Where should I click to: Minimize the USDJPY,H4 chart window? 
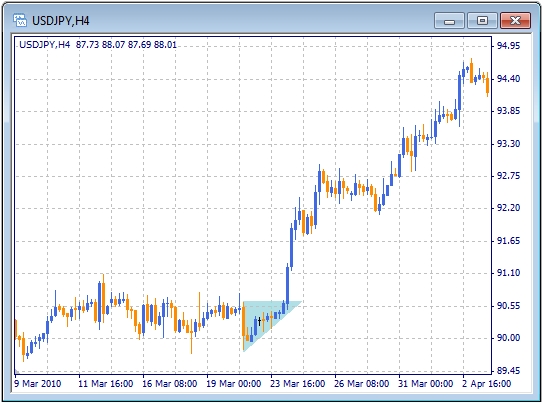(449, 21)
